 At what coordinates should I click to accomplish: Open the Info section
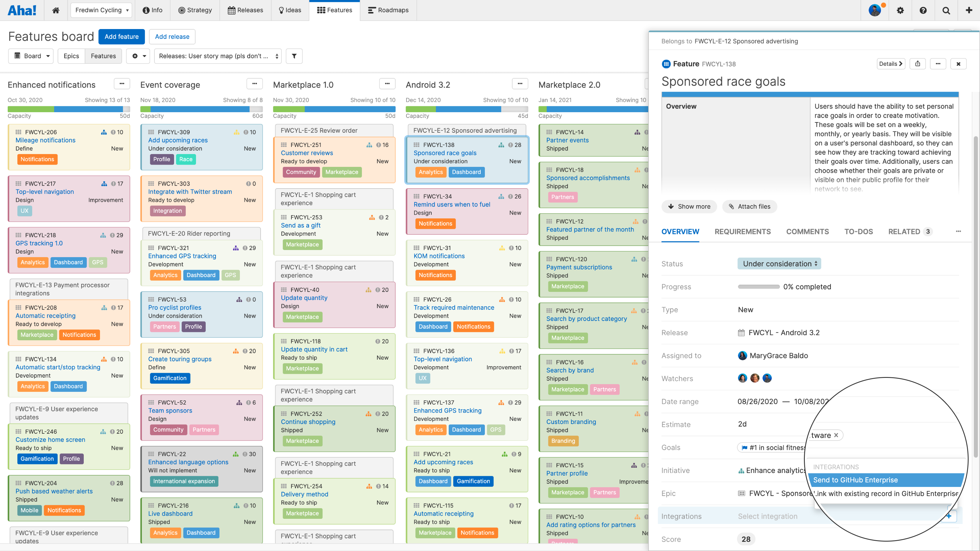(152, 10)
